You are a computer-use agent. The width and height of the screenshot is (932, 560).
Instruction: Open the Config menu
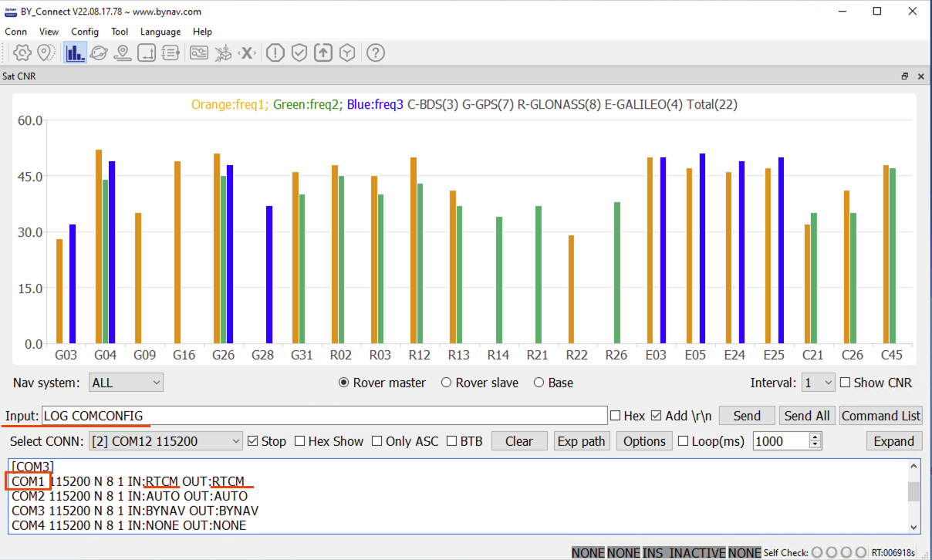[x=85, y=32]
